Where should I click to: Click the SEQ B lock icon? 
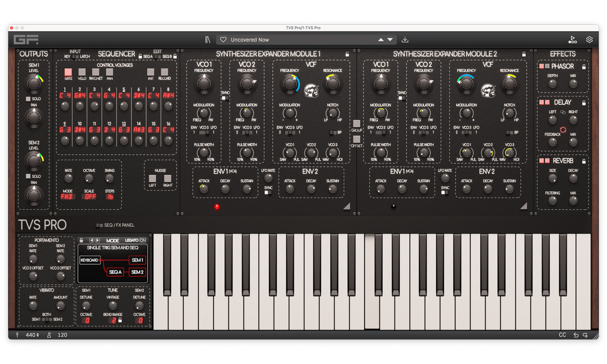coord(175,57)
